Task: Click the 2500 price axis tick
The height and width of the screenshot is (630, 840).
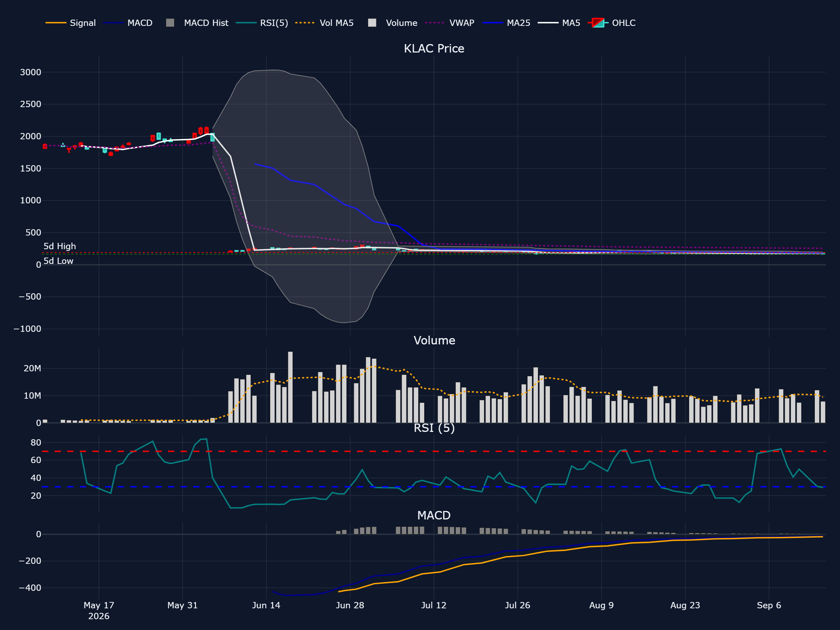Action: tap(30, 104)
